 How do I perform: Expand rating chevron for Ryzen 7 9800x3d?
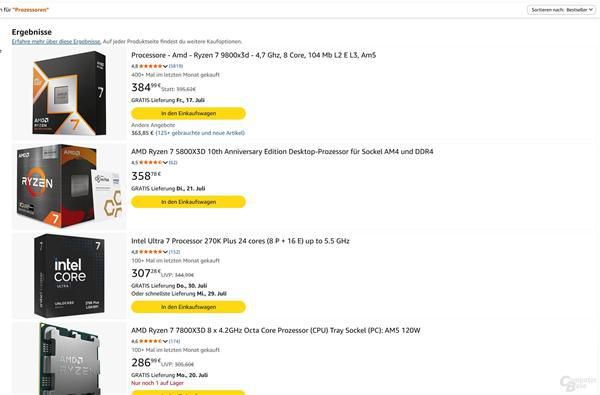(165, 66)
